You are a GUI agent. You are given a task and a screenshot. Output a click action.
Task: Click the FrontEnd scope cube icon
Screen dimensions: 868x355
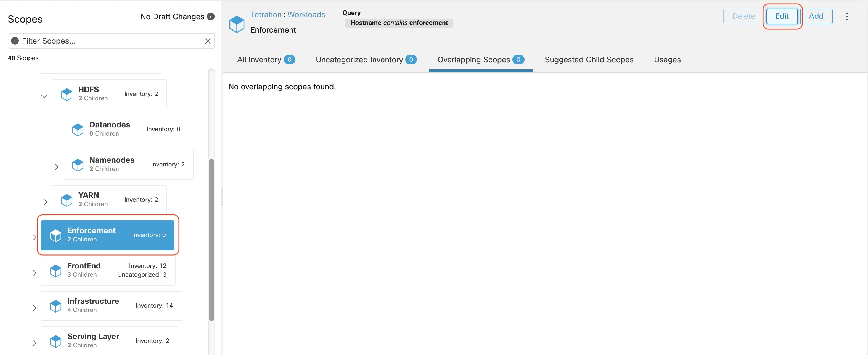tap(55, 270)
